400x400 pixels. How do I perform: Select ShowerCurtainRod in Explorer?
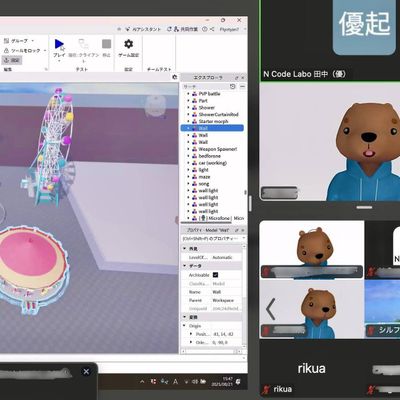click(x=218, y=114)
